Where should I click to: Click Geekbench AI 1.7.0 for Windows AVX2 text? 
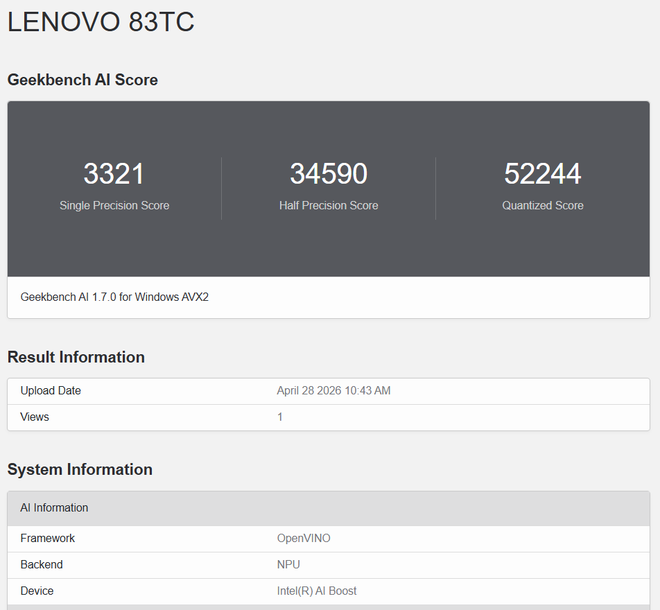coord(114,297)
